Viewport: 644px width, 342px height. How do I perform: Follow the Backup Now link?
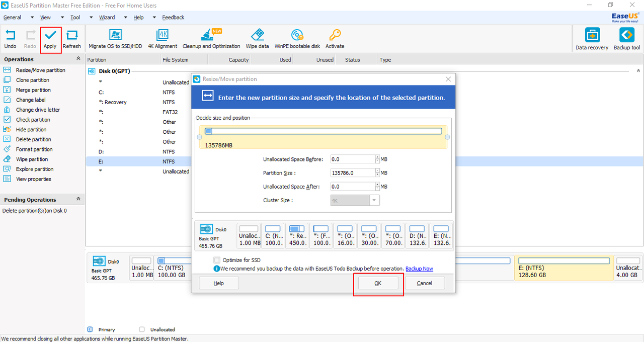click(x=419, y=269)
